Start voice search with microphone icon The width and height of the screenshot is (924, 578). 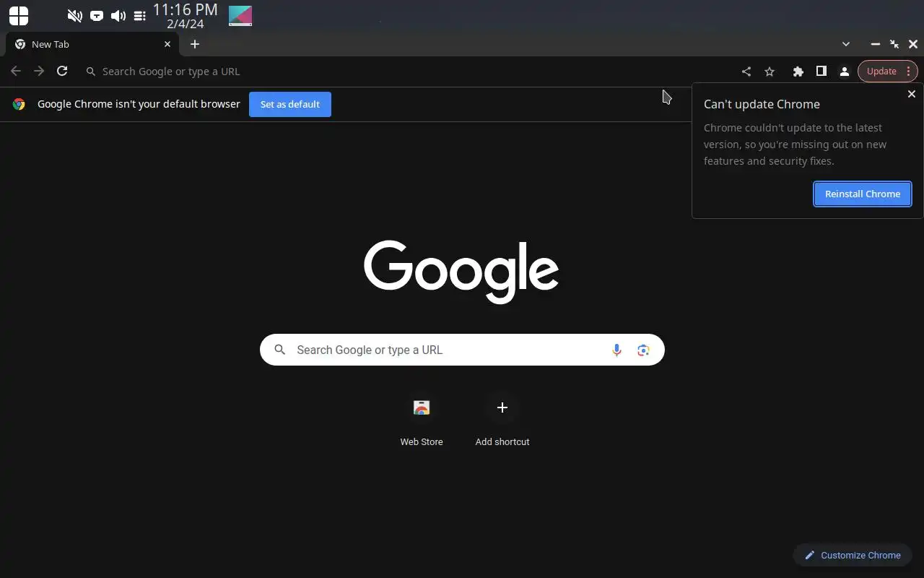click(616, 350)
